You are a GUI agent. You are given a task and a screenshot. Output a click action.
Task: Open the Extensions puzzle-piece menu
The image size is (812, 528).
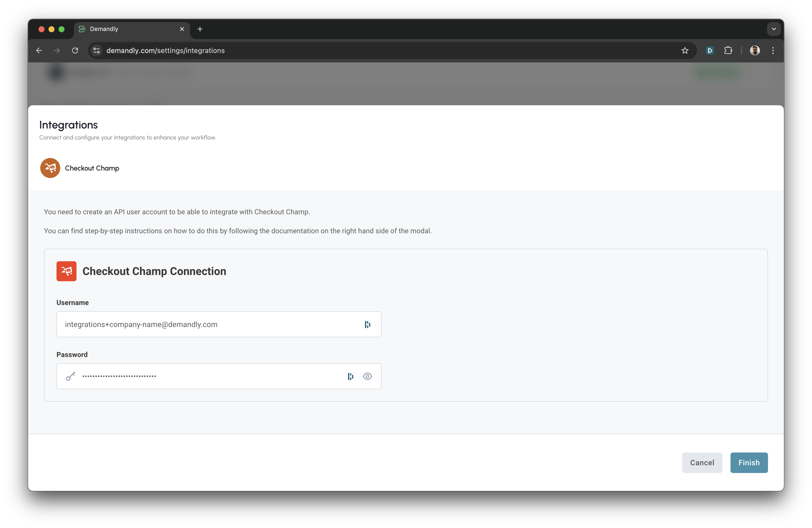point(728,50)
